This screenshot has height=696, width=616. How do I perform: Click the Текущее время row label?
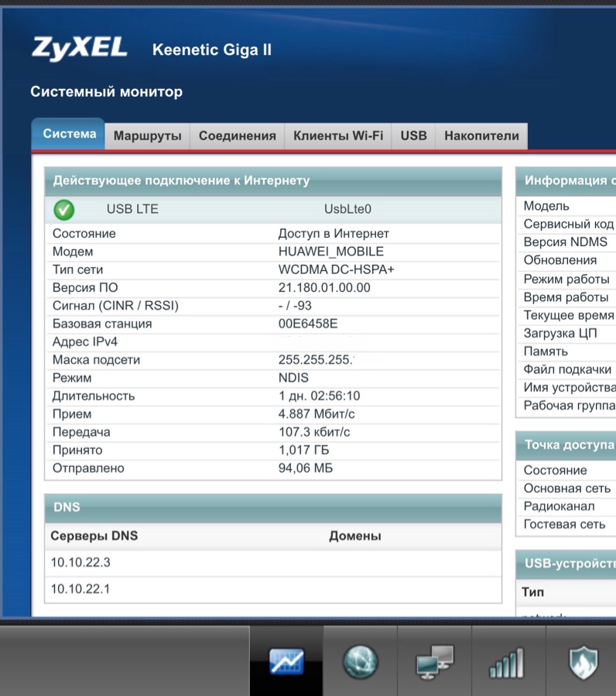coord(569,315)
